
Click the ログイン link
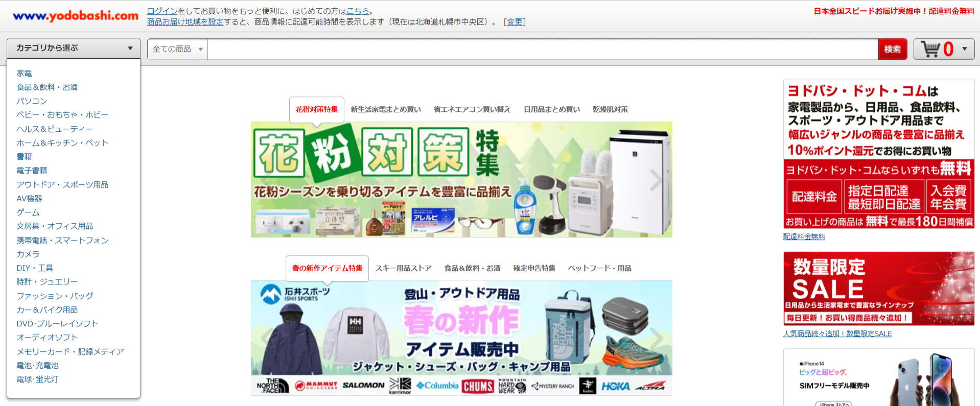[x=162, y=11]
